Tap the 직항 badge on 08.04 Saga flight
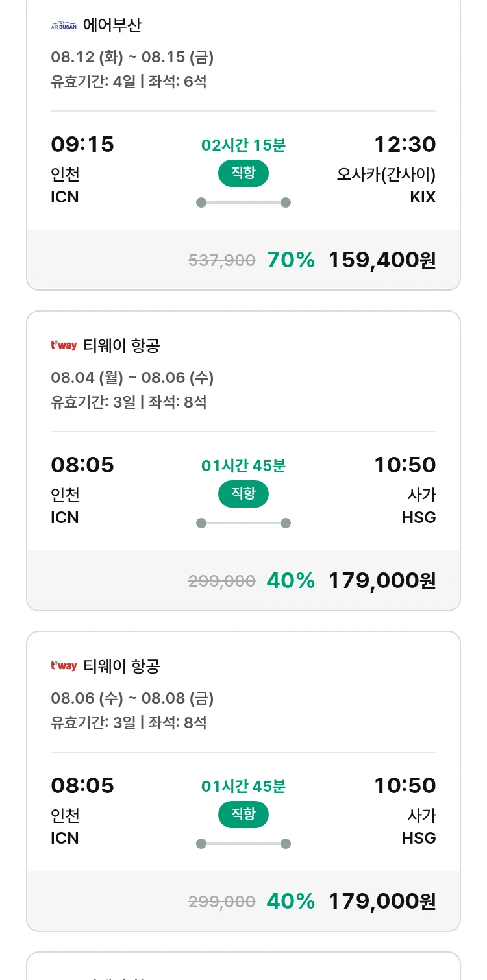This screenshot has height=980, width=487. click(243, 494)
